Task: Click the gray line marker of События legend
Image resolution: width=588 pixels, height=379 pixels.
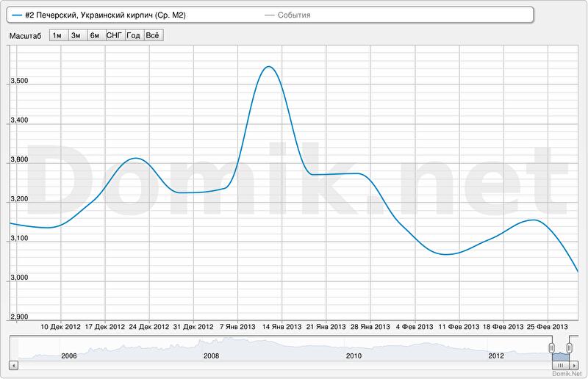Action: [269, 15]
